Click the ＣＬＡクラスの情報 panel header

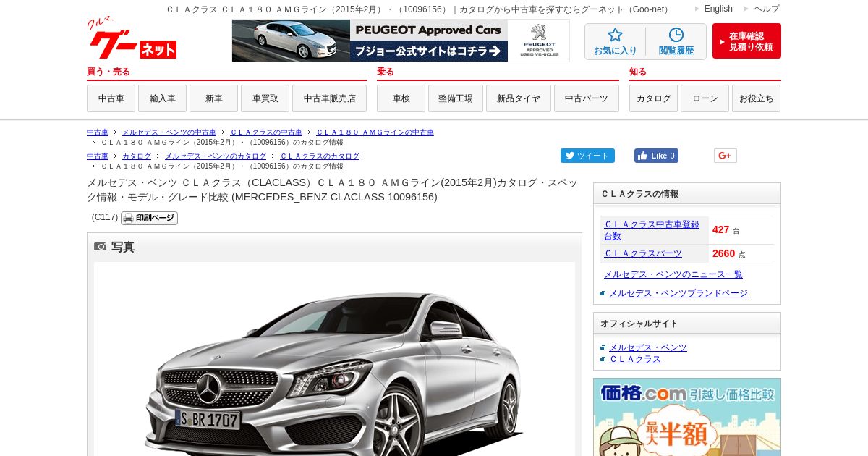coord(687,194)
